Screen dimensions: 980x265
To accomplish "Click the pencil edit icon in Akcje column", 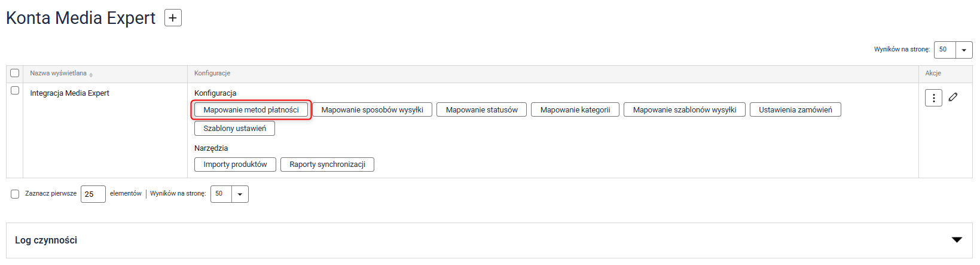I will coord(953,97).
